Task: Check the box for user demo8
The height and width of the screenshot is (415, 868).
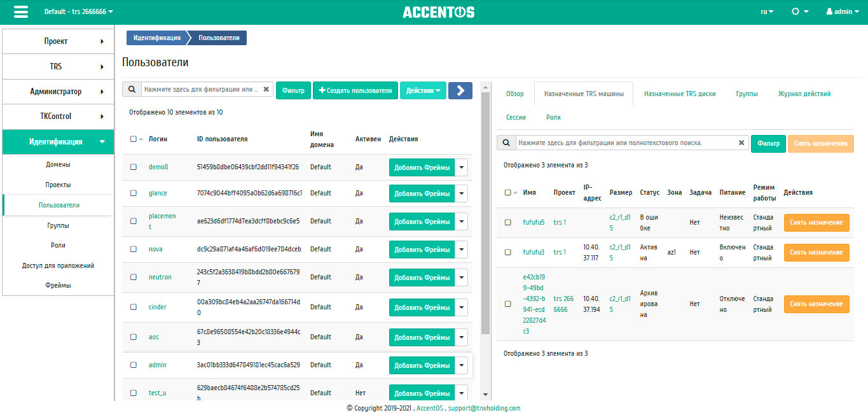Action: 134,167
